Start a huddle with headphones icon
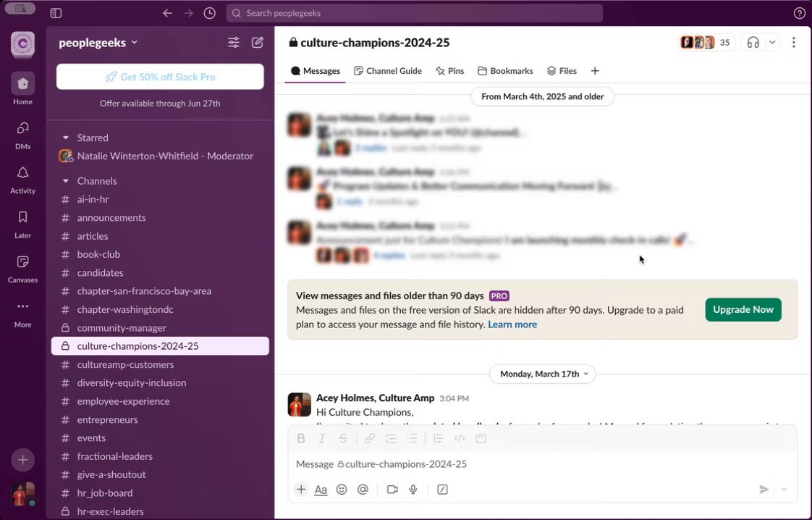812x520 pixels. [x=753, y=43]
